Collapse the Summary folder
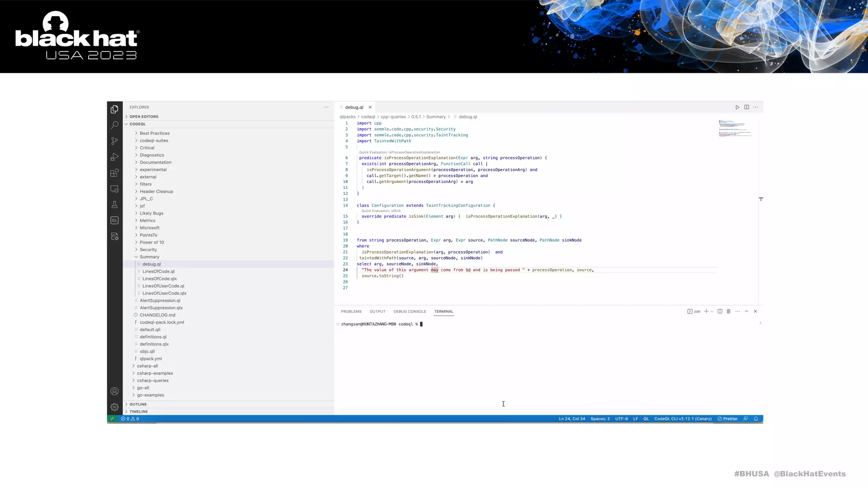 click(x=149, y=257)
